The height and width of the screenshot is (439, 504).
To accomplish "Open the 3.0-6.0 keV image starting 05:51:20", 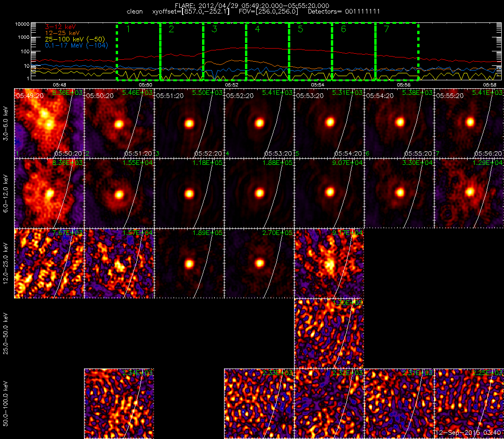I will click(x=189, y=124).
